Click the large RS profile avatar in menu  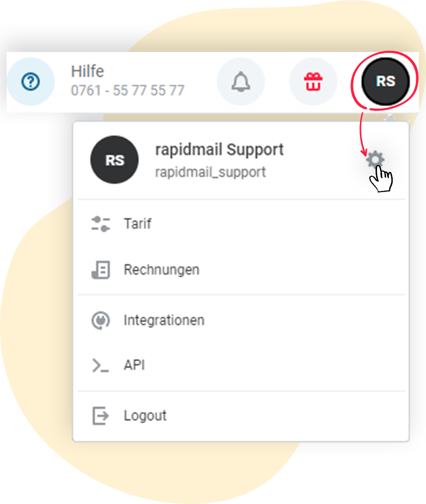114,160
